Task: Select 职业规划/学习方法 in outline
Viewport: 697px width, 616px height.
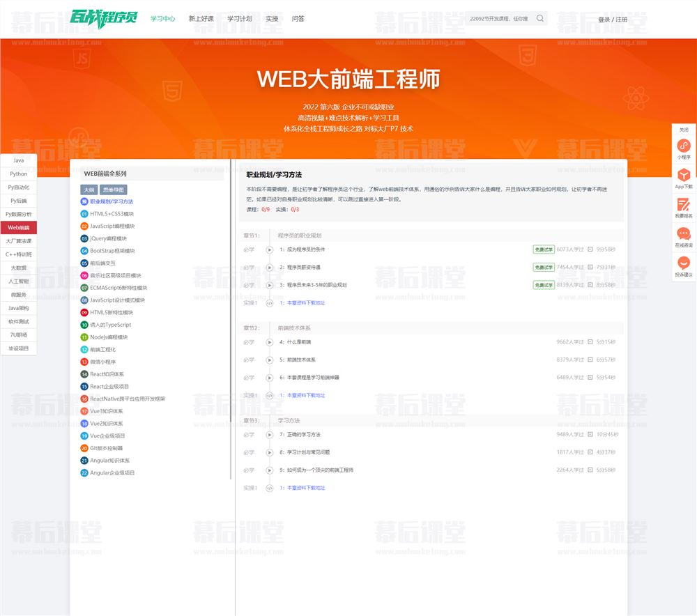Action: (112, 201)
